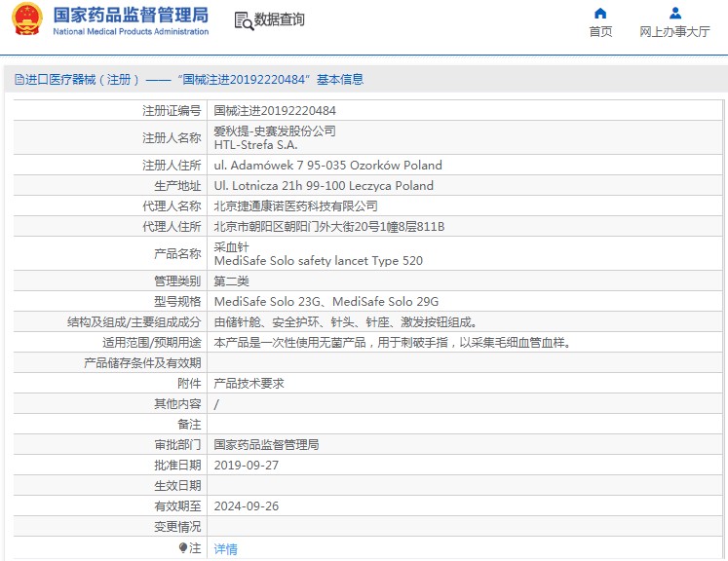Click 第二类 management class value
Screen dimensions: 728x561
point(231,281)
